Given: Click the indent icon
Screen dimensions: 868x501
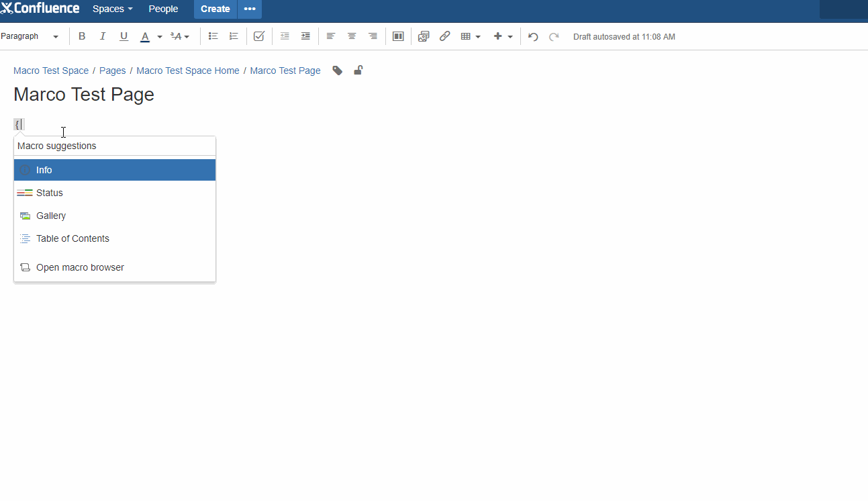Looking at the screenshot, I should [x=305, y=36].
